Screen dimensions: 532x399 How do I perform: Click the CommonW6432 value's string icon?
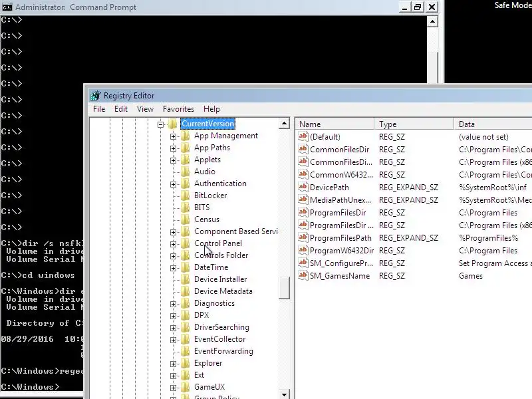303,174
